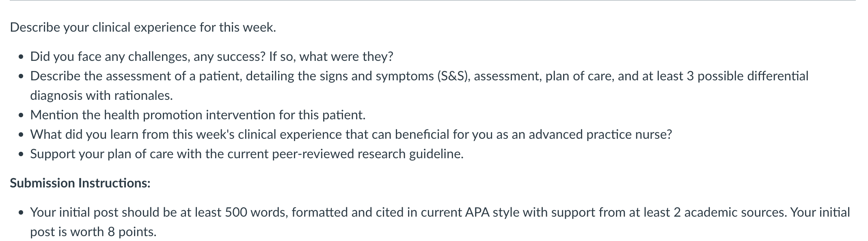Click the bullet dot before 'Did you face'
This screenshot has width=868, height=241.
pos(21,57)
